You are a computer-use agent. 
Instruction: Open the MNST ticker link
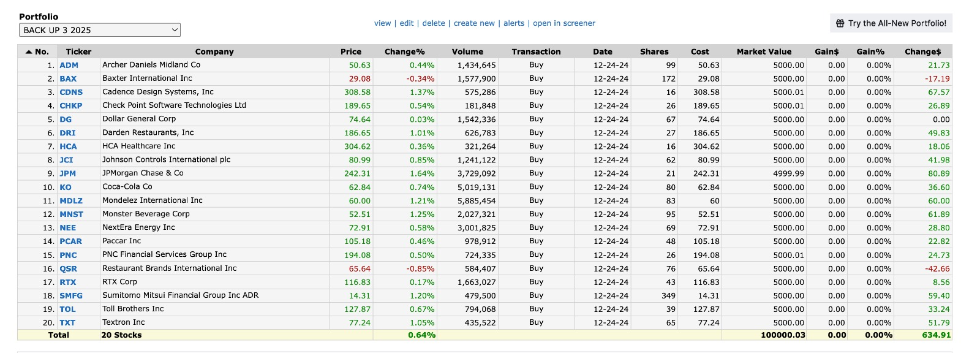pyautogui.click(x=71, y=214)
